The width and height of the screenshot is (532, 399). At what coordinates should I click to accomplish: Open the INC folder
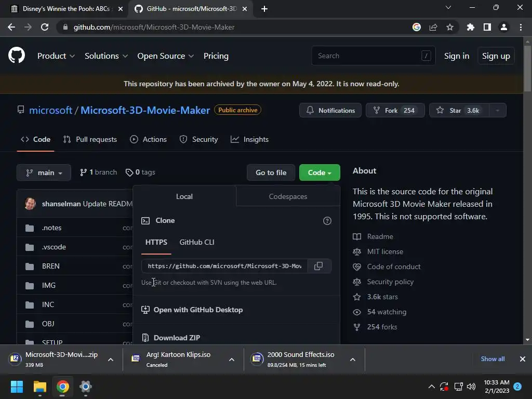[48, 304]
